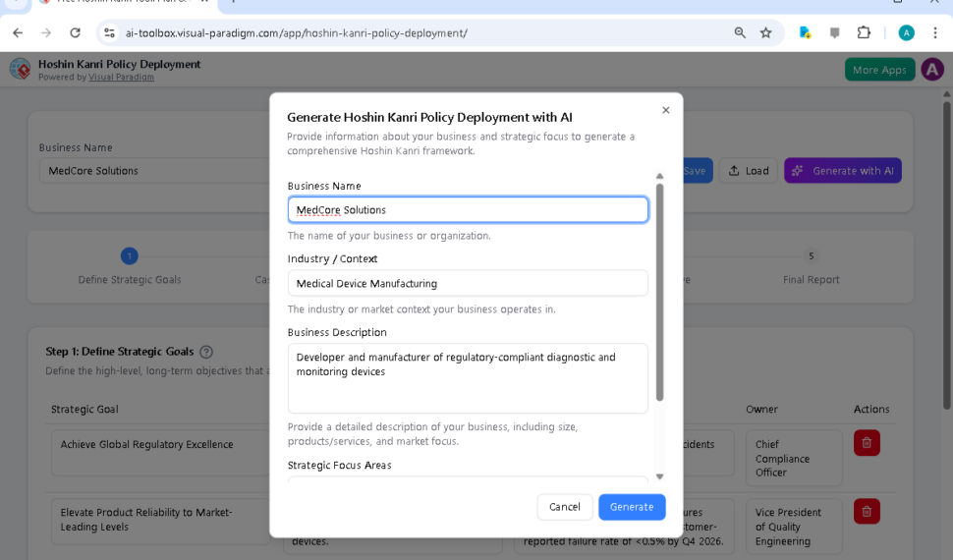Go to step 1 Define Strategic Goals
This screenshot has height=560, width=953.
click(130, 256)
